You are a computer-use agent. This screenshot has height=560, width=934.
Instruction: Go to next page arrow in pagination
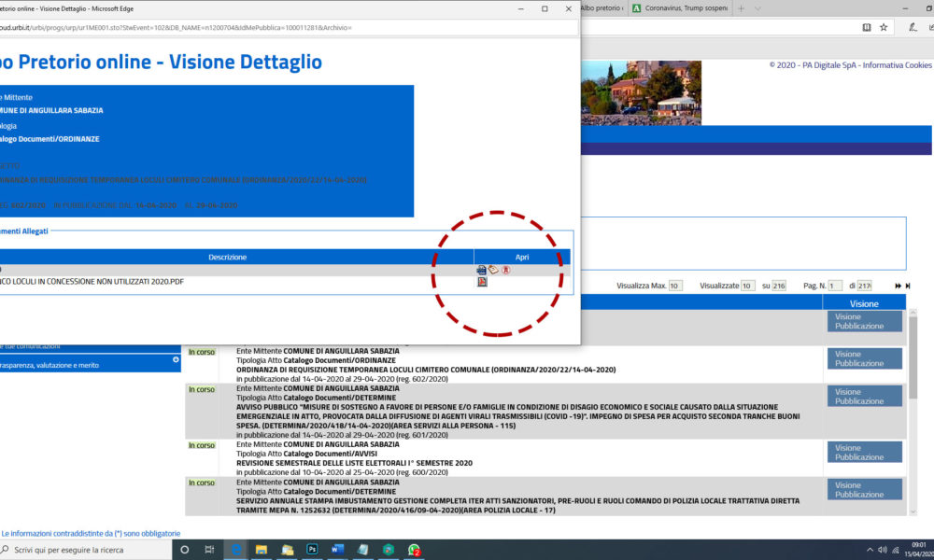(898, 287)
